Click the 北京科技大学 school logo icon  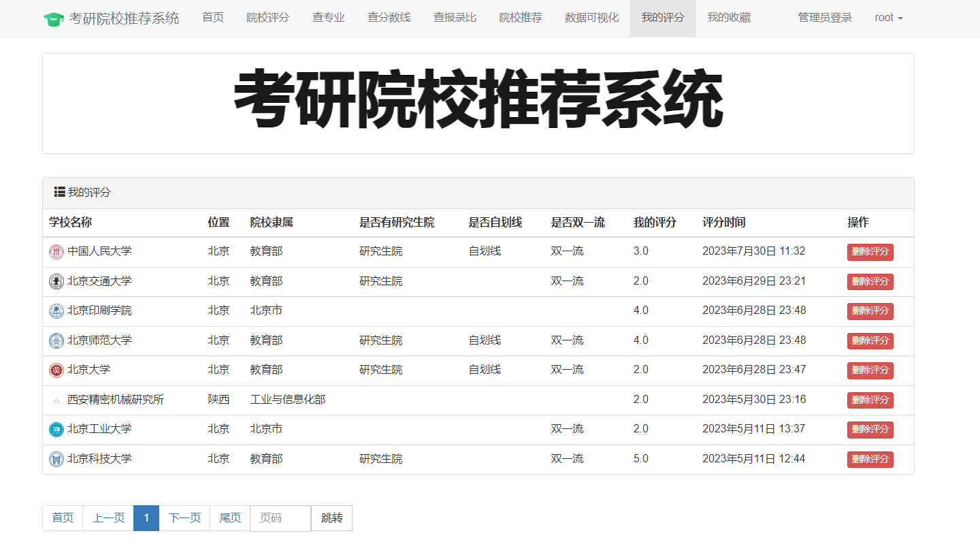[56, 459]
